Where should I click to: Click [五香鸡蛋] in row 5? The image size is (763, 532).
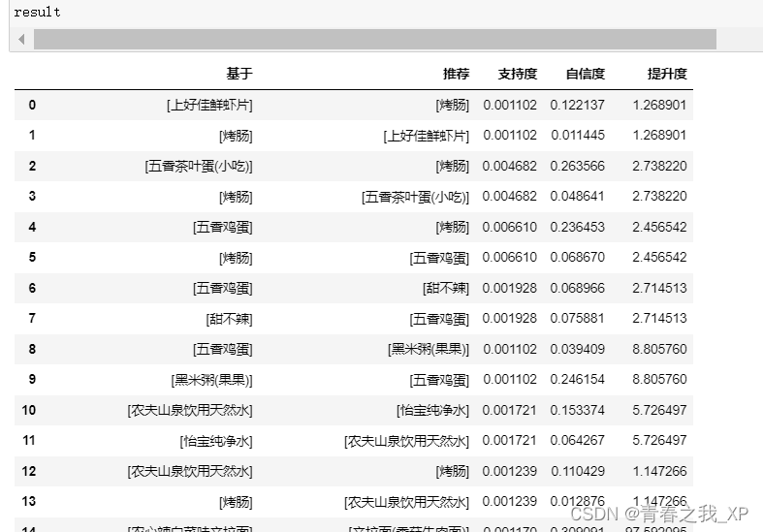tap(439, 257)
